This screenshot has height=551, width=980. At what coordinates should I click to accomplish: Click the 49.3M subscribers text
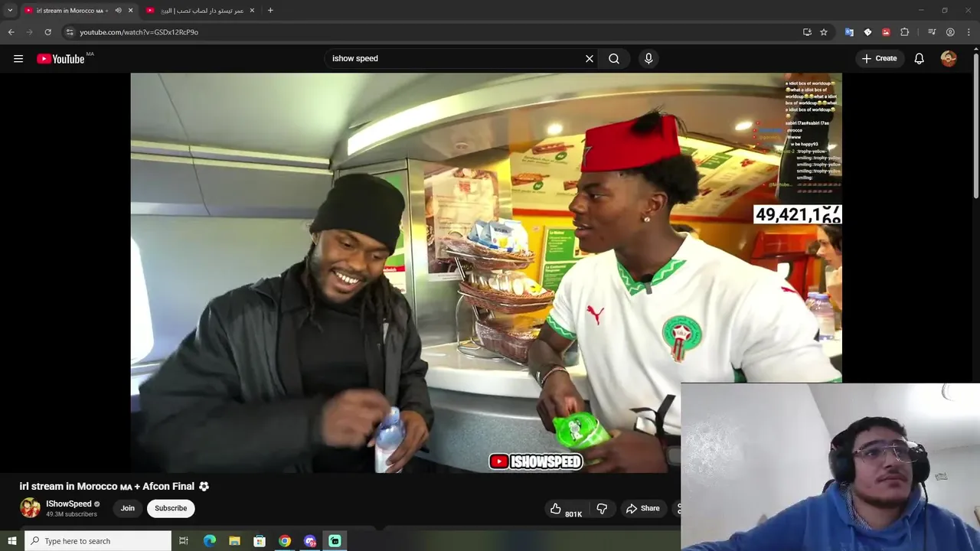(71, 514)
